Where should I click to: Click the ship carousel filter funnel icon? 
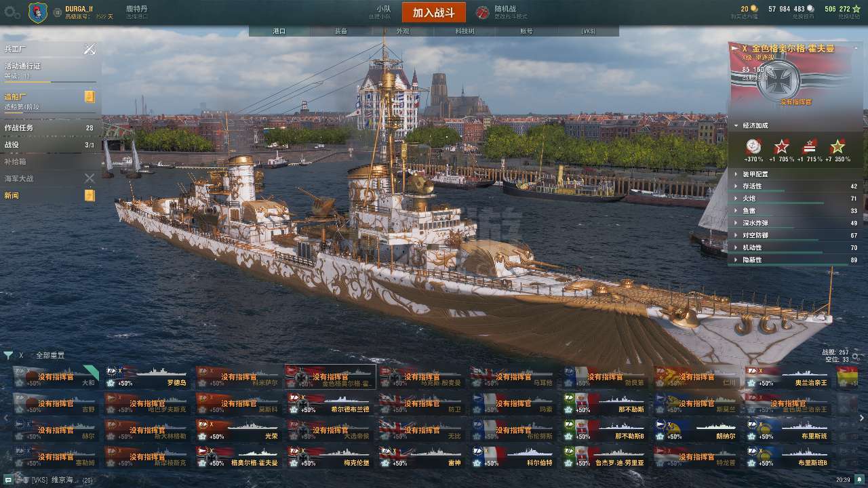(x=8, y=355)
